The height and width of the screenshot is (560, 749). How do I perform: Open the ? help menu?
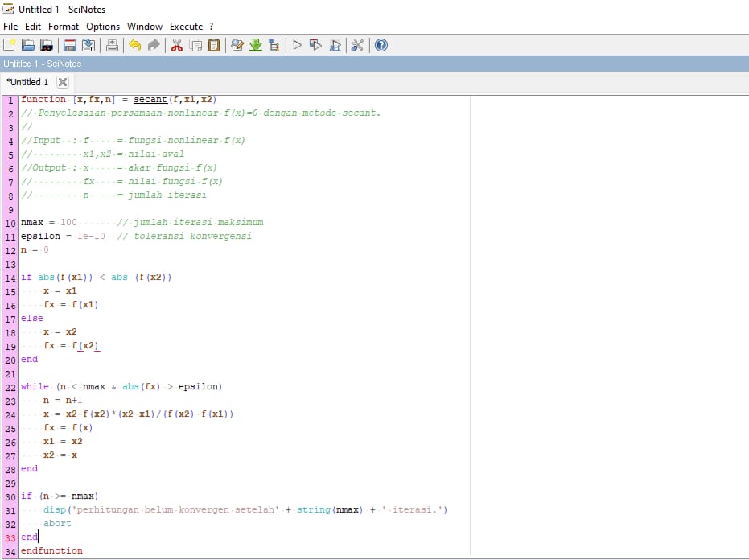coord(211,27)
